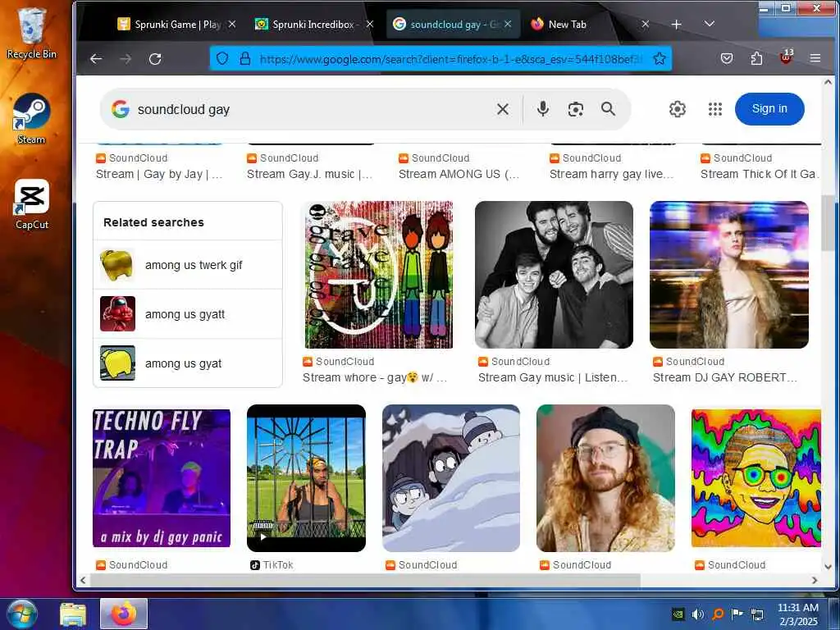Viewport: 840px width, 630px height.
Task: Show tracking protection shield info
Action: tap(222, 58)
